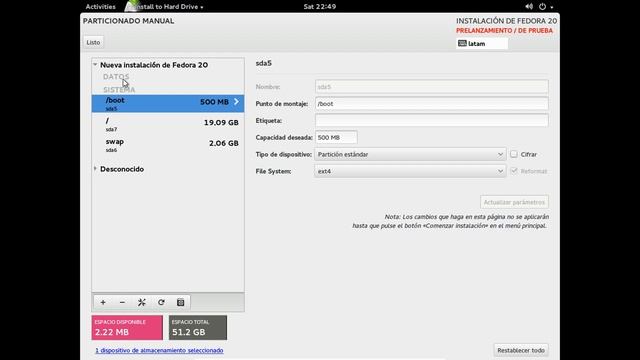
Task: Click the 2.06 GB size value
Action: pos(224,143)
